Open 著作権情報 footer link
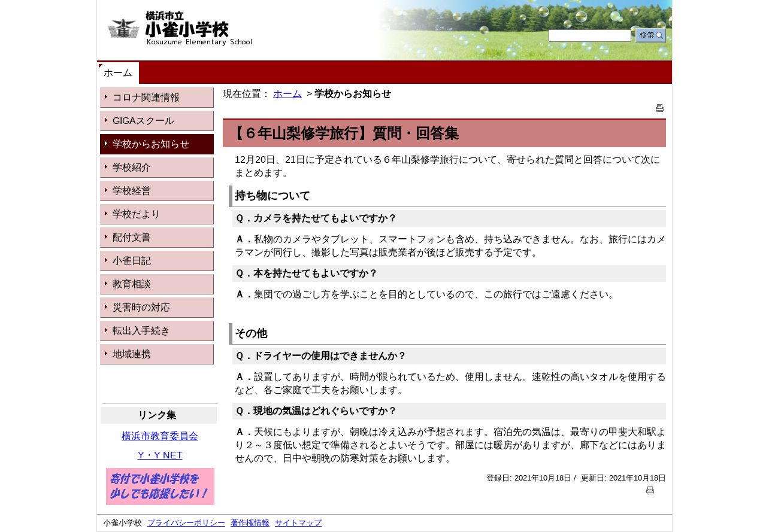This screenshot has height=532, width=769. coord(250,523)
